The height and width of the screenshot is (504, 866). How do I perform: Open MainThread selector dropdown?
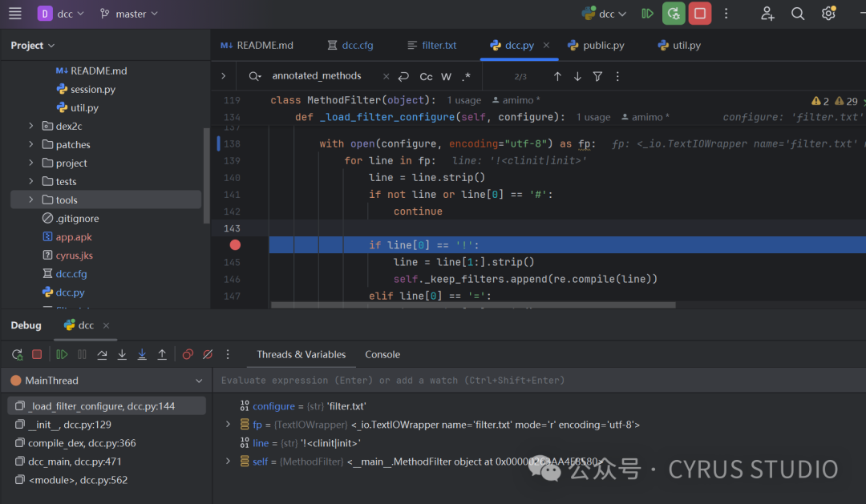click(107, 381)
